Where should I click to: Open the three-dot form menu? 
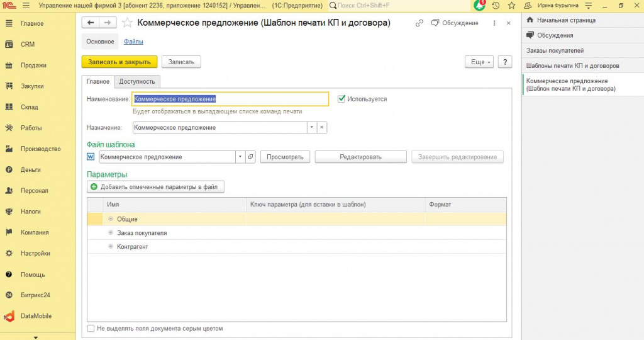pos(494,23)
